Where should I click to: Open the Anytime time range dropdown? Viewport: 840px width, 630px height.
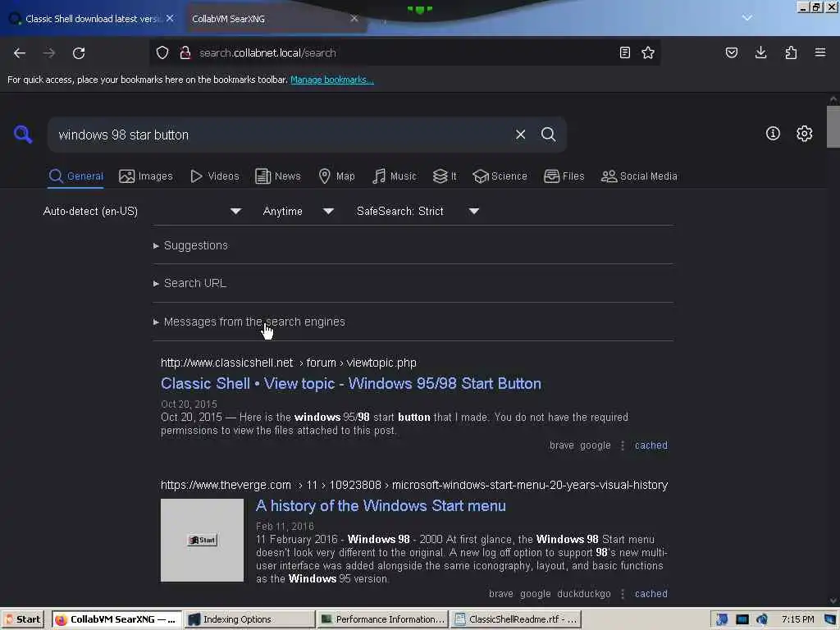coord(299,211)
